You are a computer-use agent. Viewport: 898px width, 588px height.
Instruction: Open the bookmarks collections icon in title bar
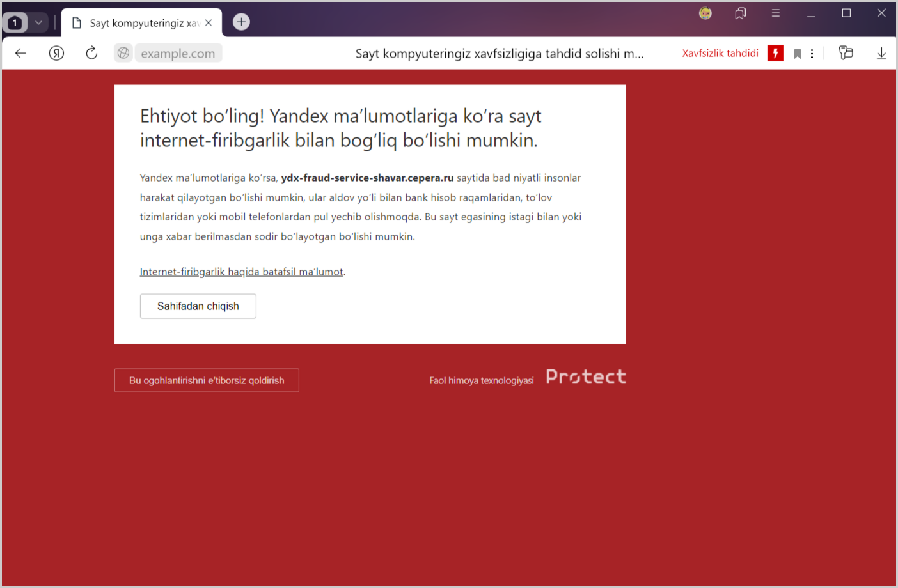click(740, 13)
